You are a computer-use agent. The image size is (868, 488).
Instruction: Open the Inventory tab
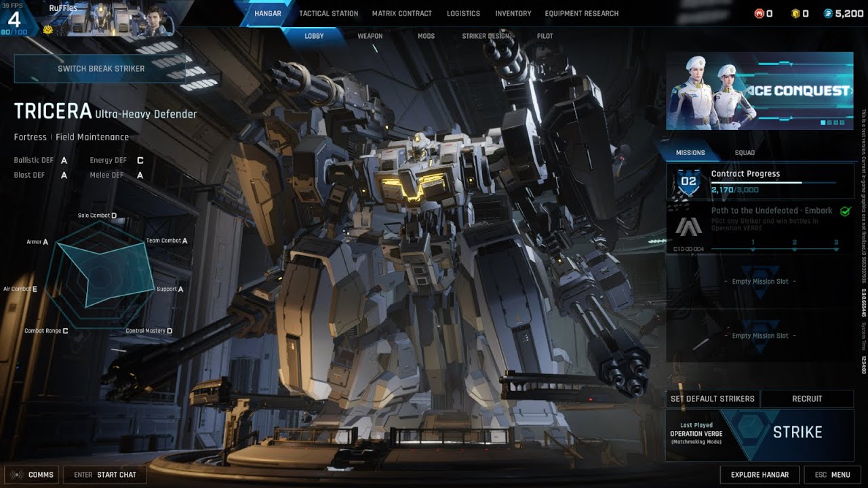pos(513,14)
